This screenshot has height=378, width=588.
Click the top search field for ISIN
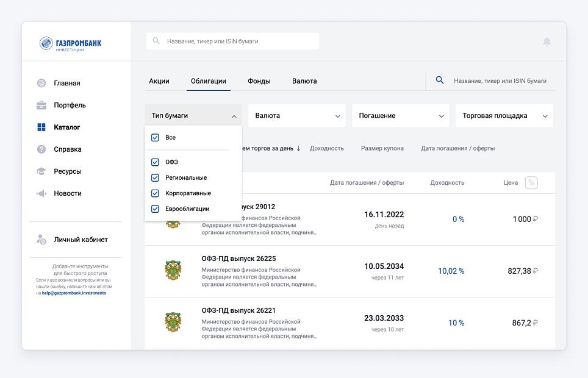pyautogui.click(x=232, y=41)
